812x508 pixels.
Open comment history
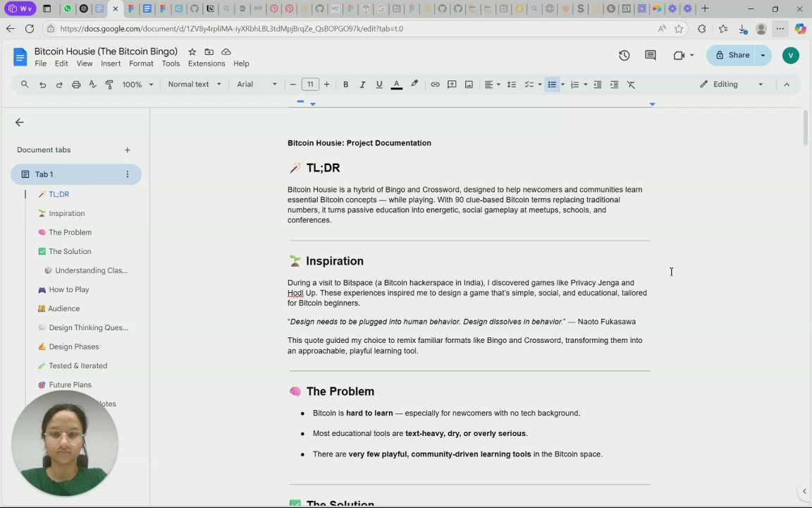(651, 56)
